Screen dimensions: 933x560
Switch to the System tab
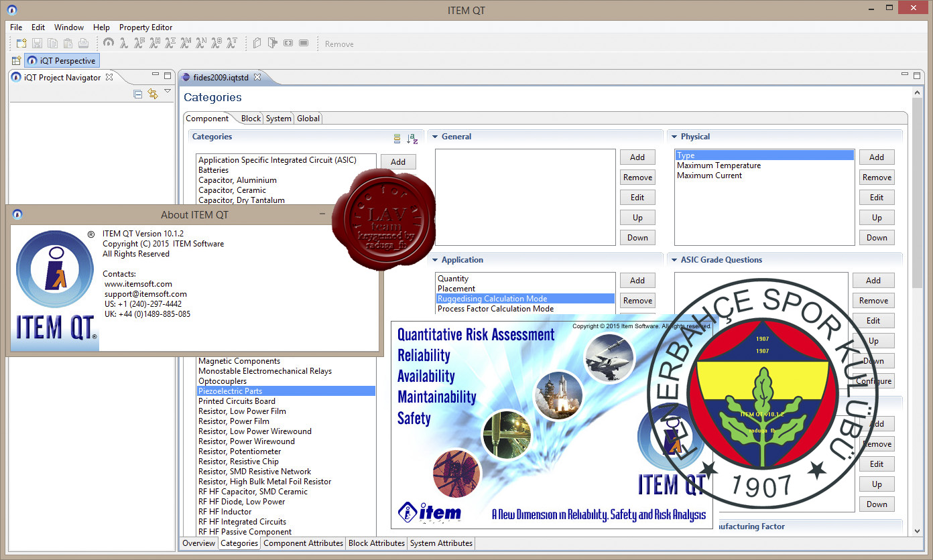[278, 119]
